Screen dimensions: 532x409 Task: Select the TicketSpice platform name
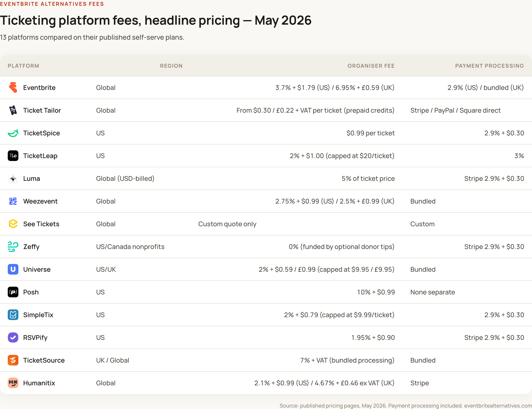point(42,133)
